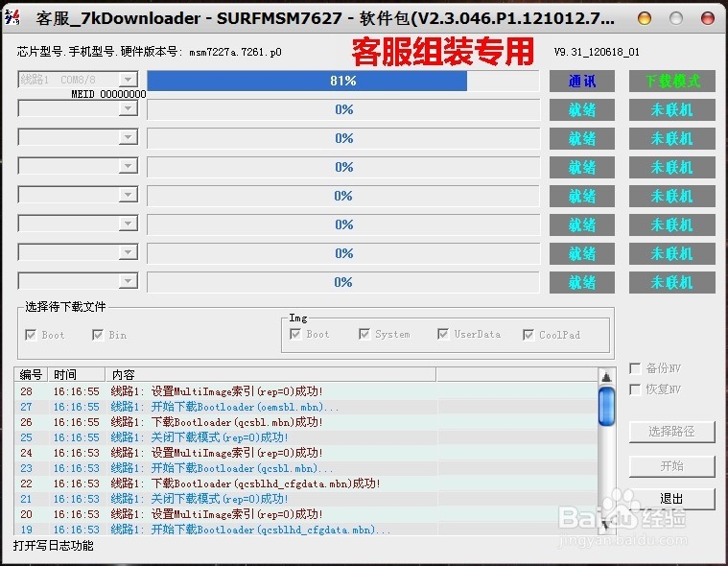Image resolution: width=728 pixels, height=566 pixels.
Task: Close the window with red button
Action: coord(708,18)
